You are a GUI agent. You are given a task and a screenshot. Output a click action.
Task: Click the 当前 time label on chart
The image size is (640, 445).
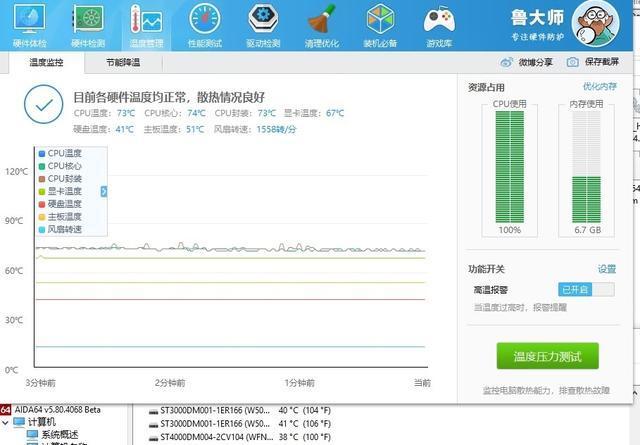[x=422, y=383]
